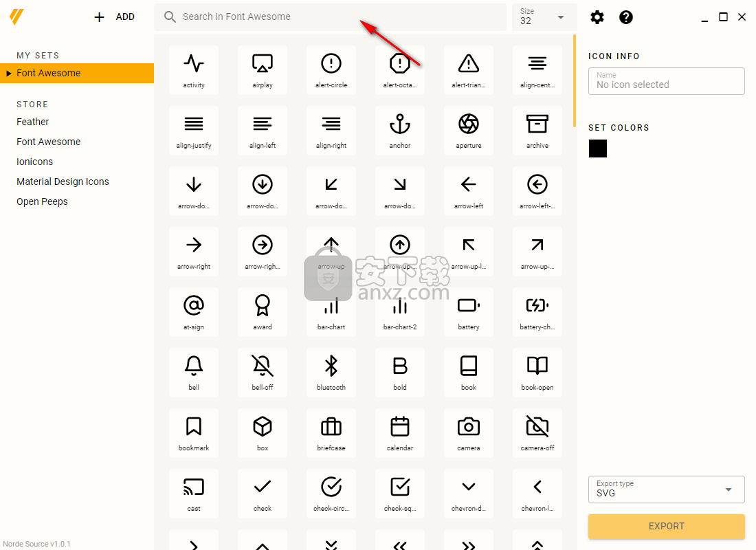Open the help question mark
Image resolution: width=756 pixels, height=550 pixels.
(626, 17)
